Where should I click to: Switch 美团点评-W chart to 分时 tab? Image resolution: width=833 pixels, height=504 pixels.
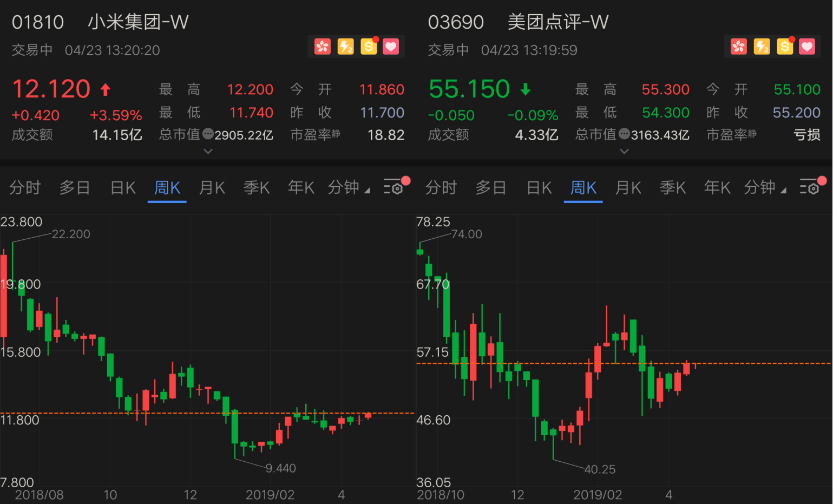click(441, 188)
